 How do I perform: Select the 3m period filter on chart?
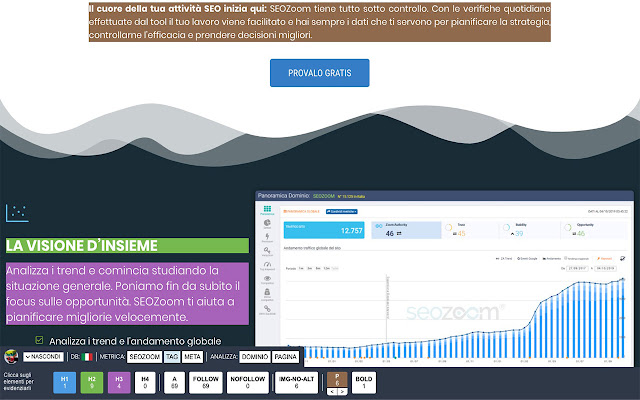(310, 269)
